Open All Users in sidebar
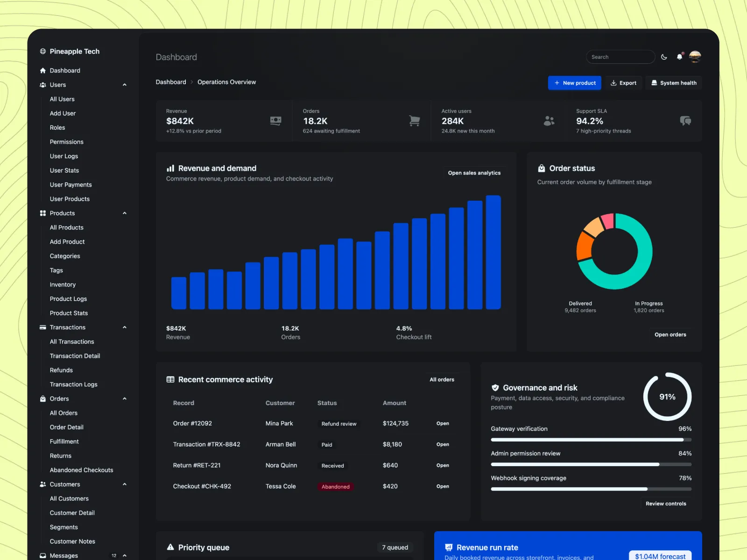Screen dimensions: 747x560 (x=62, y=99)
